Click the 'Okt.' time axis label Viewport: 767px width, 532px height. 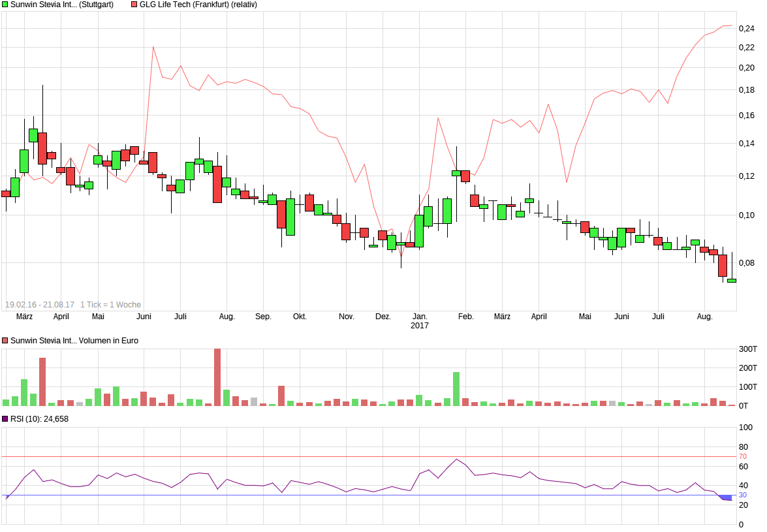click(300, 317)
